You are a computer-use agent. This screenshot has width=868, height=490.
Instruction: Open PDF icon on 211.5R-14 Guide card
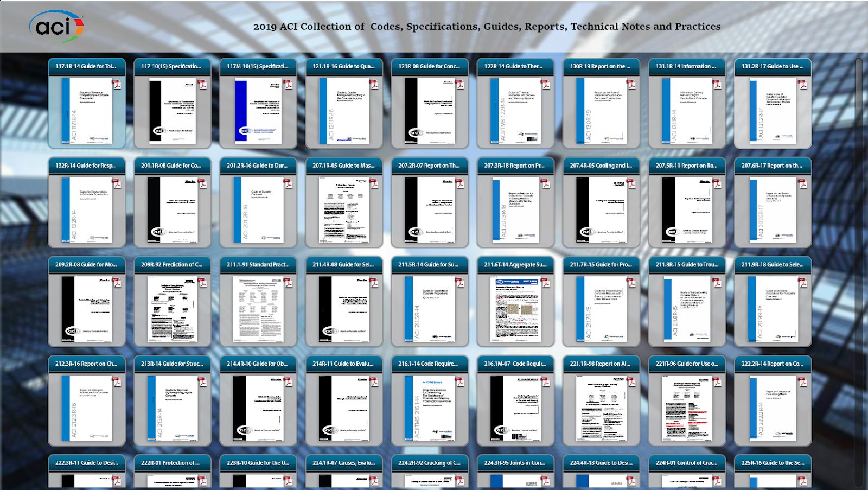(x=459, y=283)
